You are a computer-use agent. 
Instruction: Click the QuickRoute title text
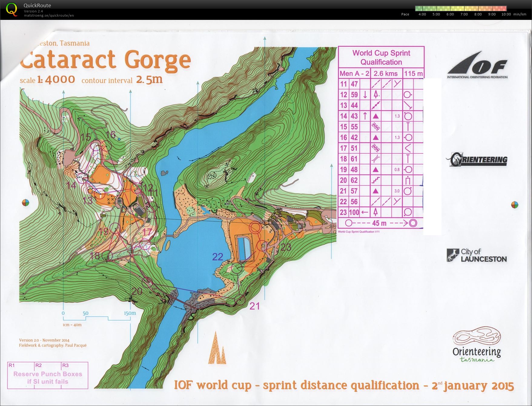(37, 5)
